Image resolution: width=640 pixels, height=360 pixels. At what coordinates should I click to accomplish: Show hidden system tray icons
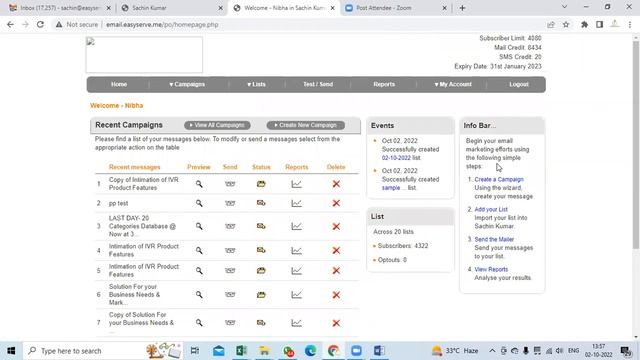492,351
